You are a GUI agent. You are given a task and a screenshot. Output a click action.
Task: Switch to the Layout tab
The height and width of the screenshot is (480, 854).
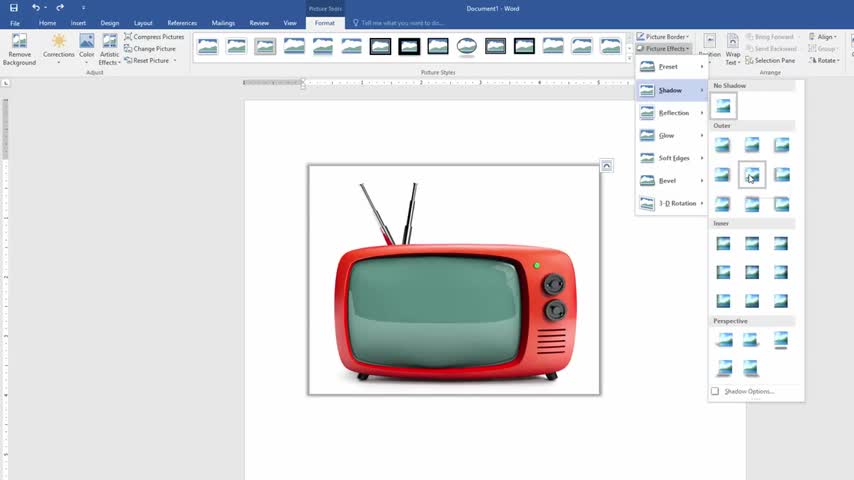click(143, 23)
